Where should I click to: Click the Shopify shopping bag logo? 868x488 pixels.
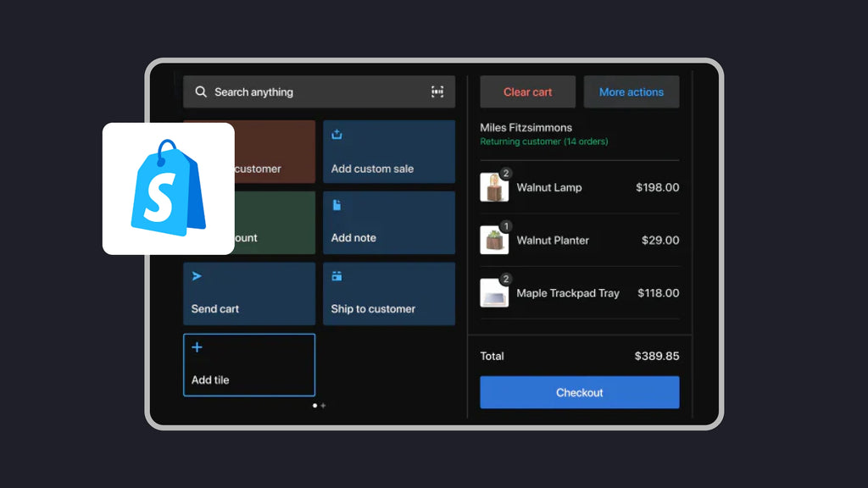point(168,188)
